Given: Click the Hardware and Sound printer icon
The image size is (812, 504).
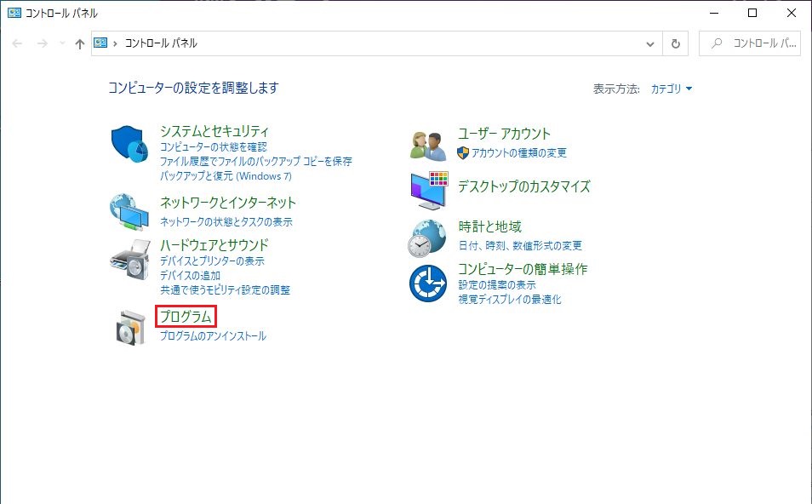Looking at the screenshot, I should [x=130, y=259].
